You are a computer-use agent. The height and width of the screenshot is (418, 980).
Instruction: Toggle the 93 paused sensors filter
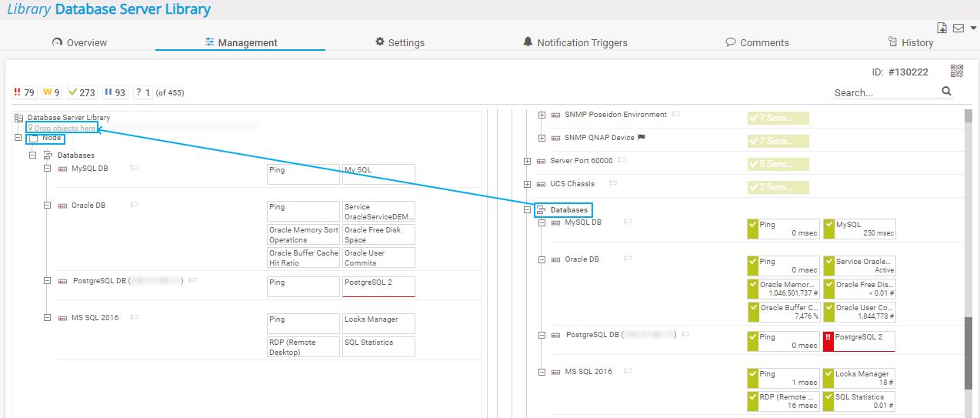tap(115, 92)
